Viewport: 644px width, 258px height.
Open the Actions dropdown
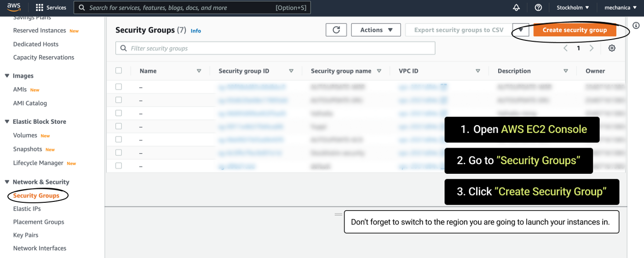click(376, 30)
